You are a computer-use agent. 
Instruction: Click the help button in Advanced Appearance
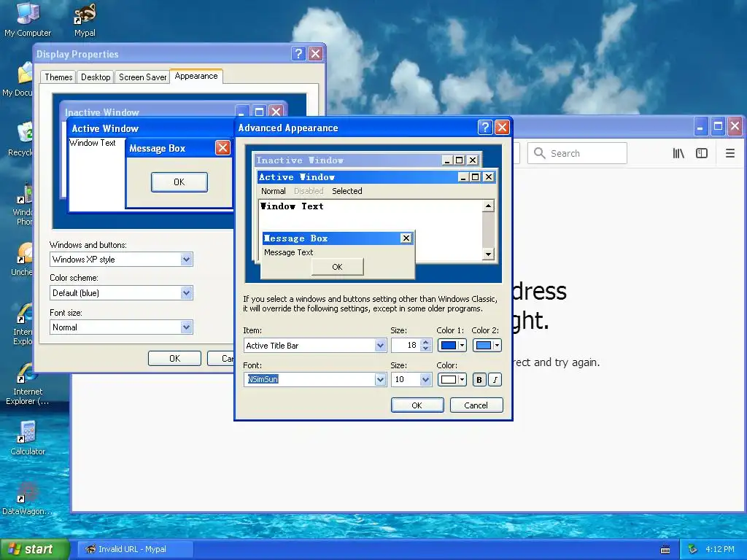coord(485,128)
